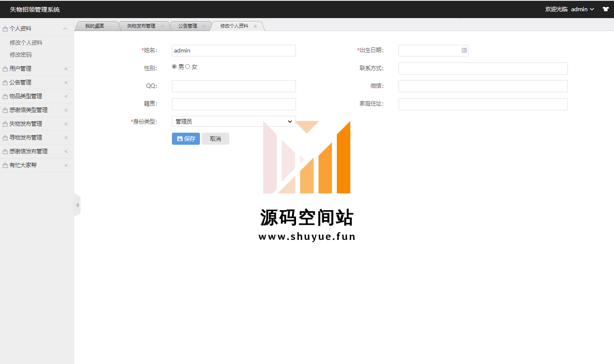
Task: Click the 取消 button
Action: coord(215,139)
